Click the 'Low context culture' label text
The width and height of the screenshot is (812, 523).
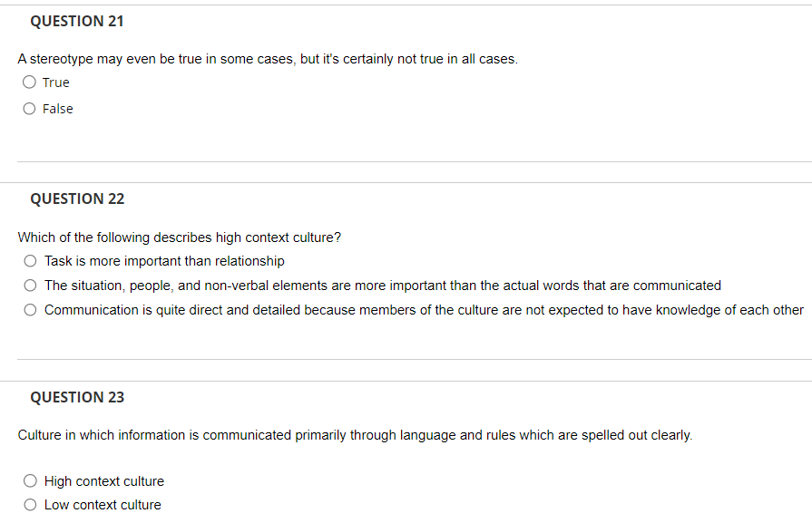(x=103, y=505)
